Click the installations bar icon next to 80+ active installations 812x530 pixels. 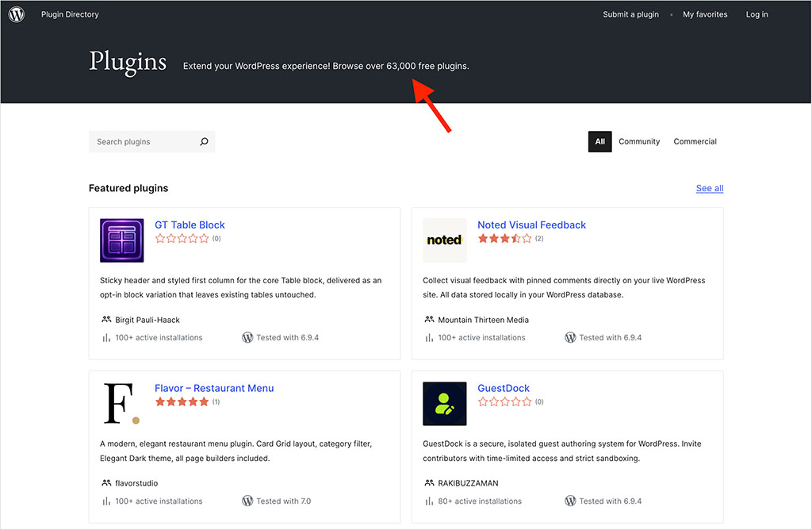[x=429, y=501]
